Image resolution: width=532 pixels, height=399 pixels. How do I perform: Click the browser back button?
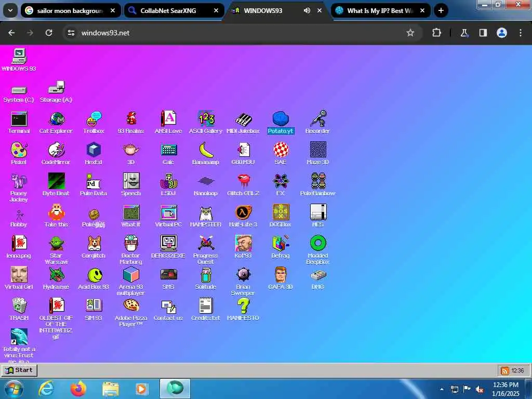pyautogui.click(x=11, y=33)
